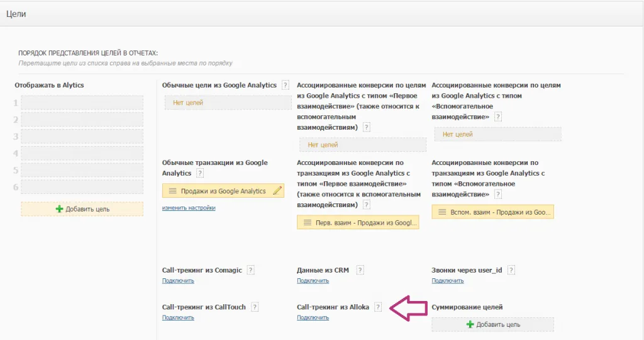Click empty goal slot number 4
The height and width of the screenshot is (340, 644).
coord(82,153)
